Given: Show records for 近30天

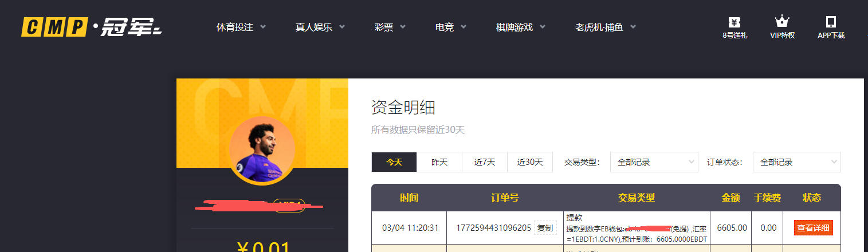Looking at the screenshot, I should coord(529,162).
